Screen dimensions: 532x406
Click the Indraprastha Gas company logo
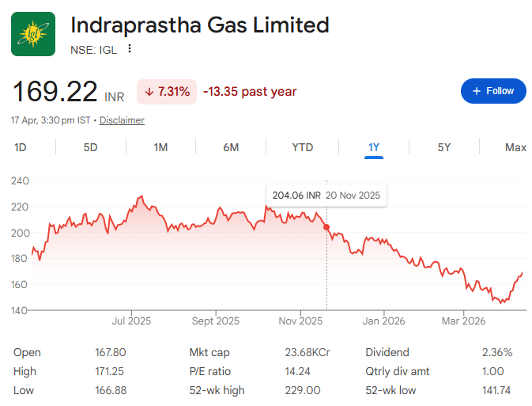pyautogui.click(x=33, y=34)
